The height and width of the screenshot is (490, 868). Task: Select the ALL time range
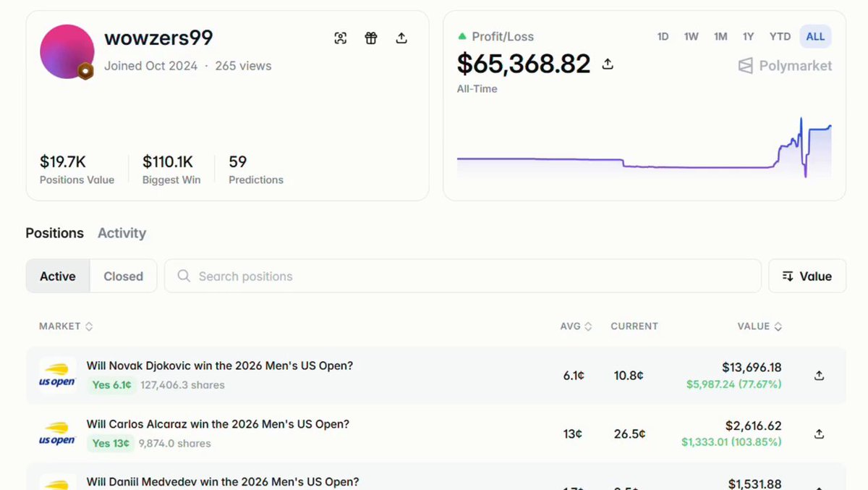pos(815,36)
